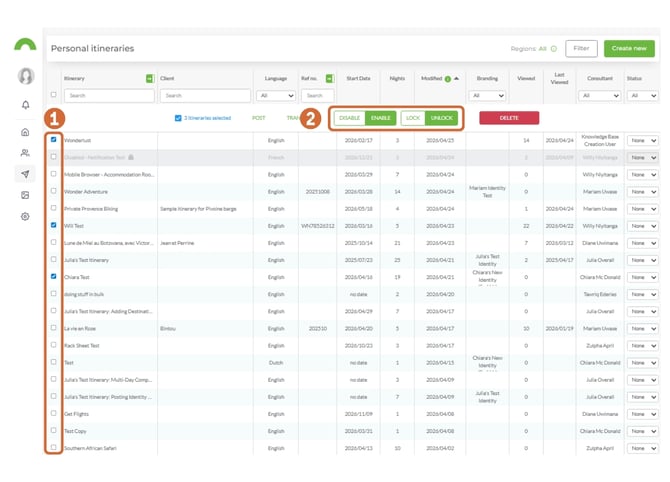This screenshot has height=482, width=670.
Task: Open the user profile avatar
Action: click(x=26, y=76)
